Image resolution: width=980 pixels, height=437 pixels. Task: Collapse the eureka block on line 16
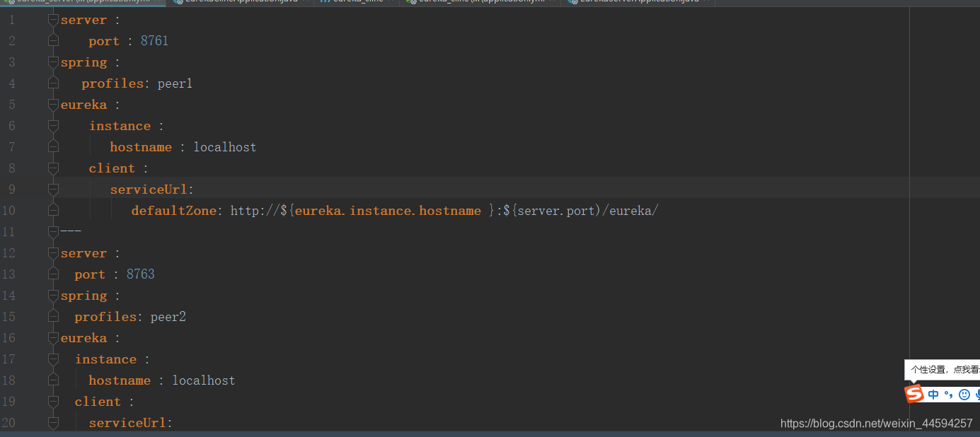click(53, 338)
